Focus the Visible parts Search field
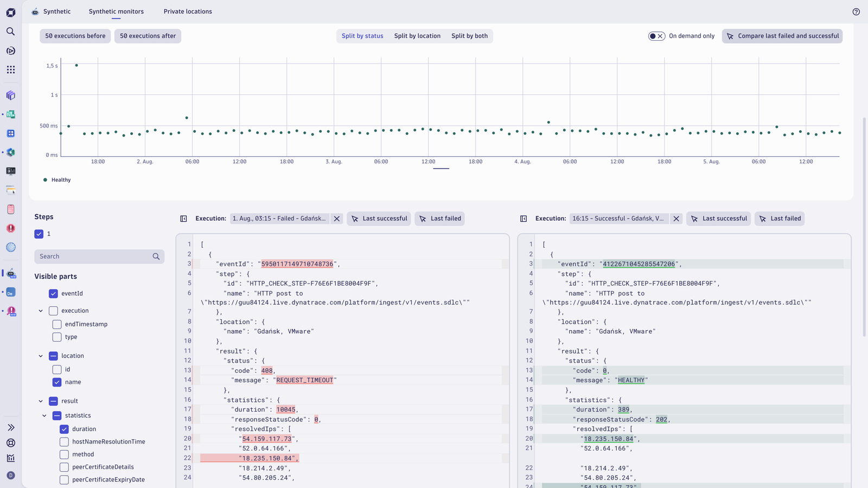 point(99,256)
